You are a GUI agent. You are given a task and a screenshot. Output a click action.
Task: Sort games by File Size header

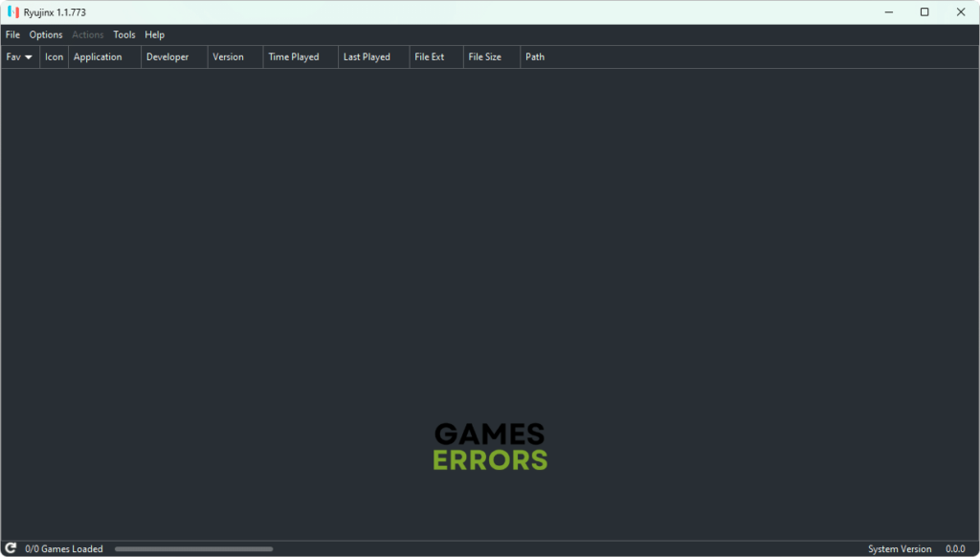[485, 57]
